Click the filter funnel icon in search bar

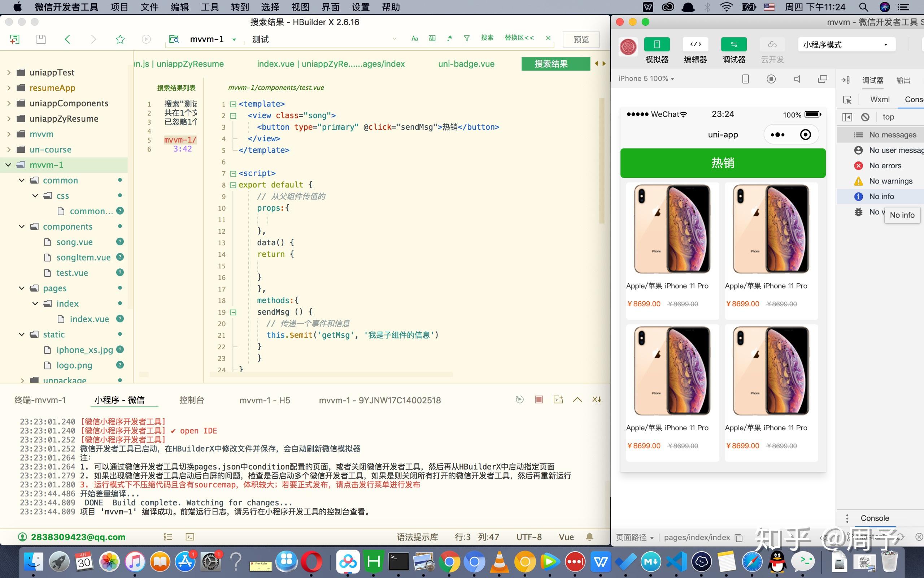pyautogui.click(x=467, y=38)
